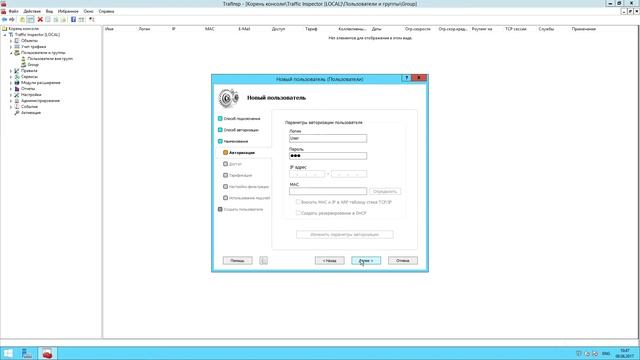Expand the Сервисы tree node

(11, 77)
